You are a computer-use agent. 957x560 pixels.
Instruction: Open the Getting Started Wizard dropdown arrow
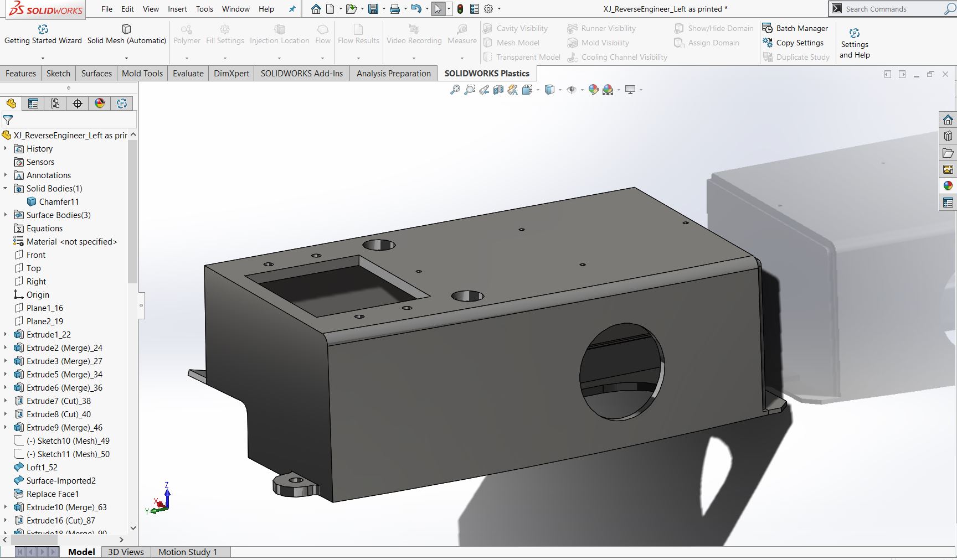coord(43,58)
